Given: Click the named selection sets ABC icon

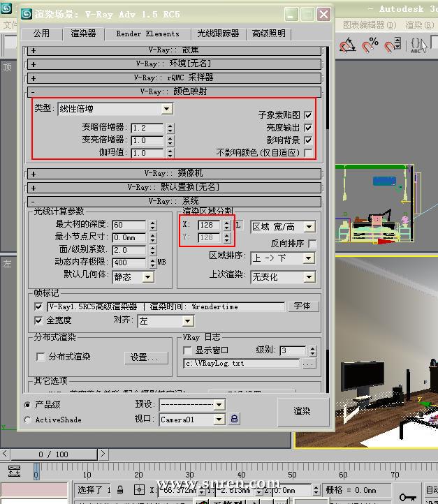Looking at the screenshot, I should click(418, 45).
